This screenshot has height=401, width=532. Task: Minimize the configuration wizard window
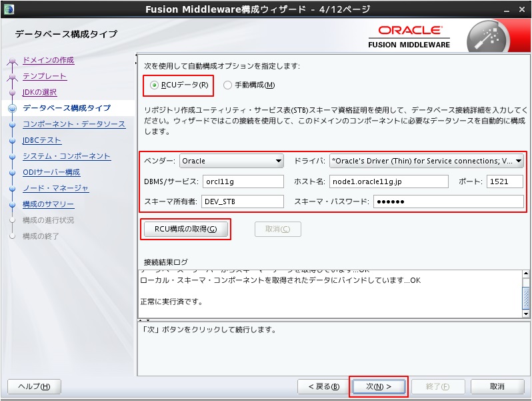[507, 10]
